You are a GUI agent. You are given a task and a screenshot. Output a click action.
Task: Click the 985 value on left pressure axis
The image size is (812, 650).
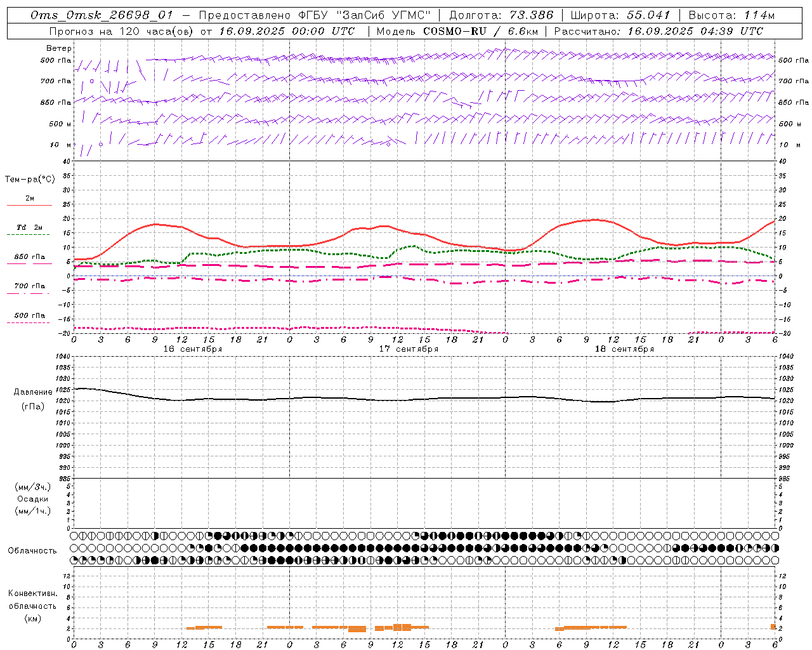65,479
